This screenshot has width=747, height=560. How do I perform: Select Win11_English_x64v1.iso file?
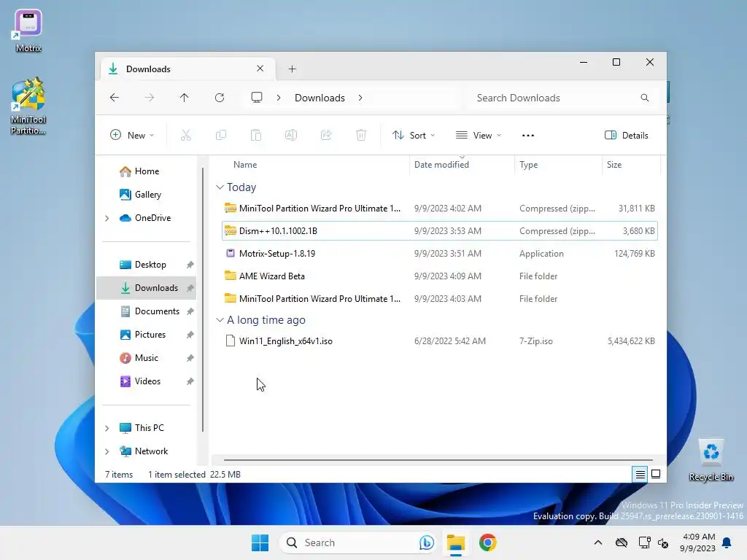[x=439, y=341]
